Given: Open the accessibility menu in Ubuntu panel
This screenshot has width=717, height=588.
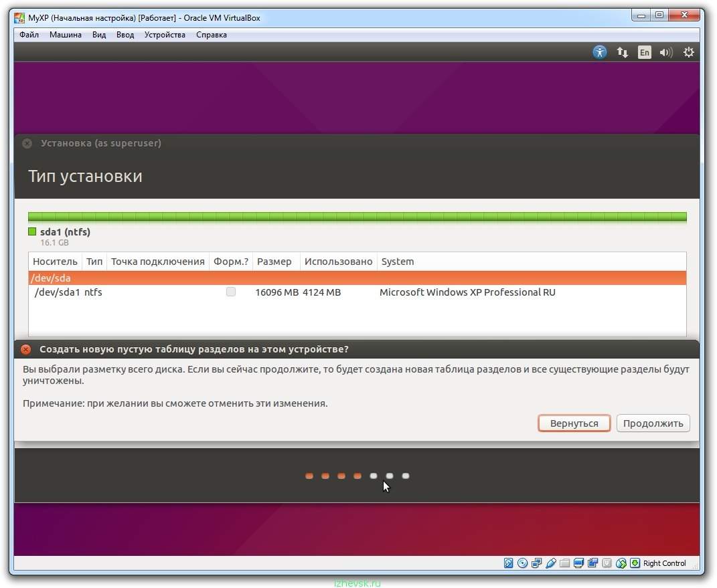Looking at the screenshot, I should pyautogui.click(x=600, y=52).
